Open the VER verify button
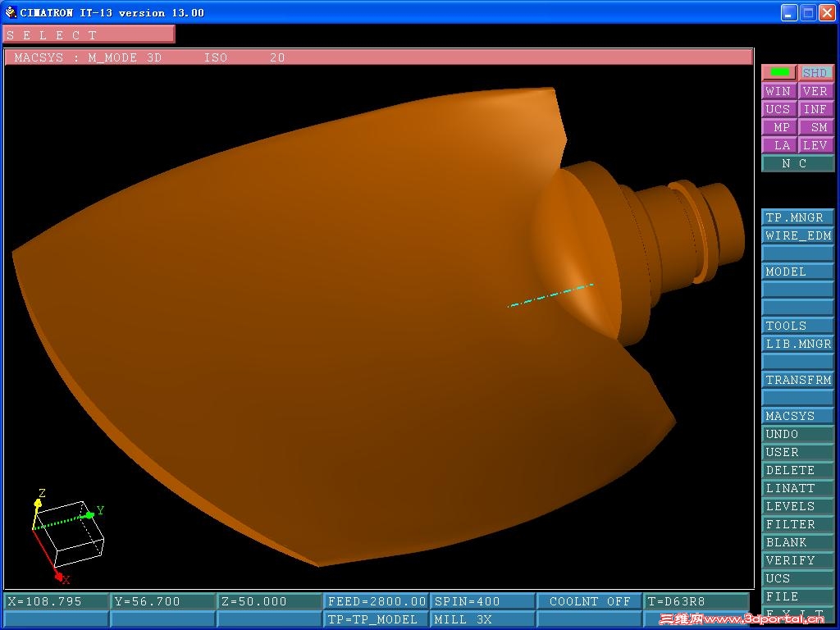 pyautogui.click(x=815, y=91)
